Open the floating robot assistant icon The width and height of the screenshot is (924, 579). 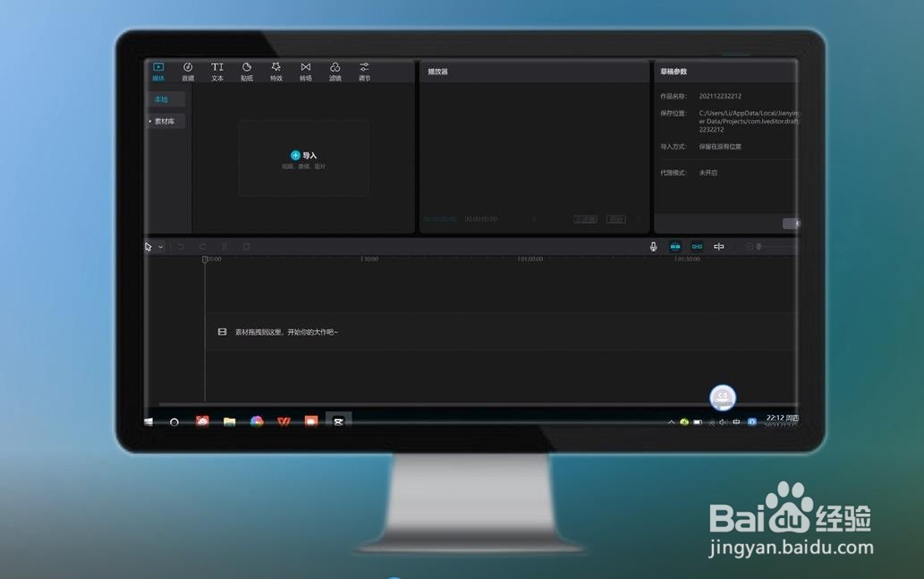pyautogui.click(x=723, y=398)
